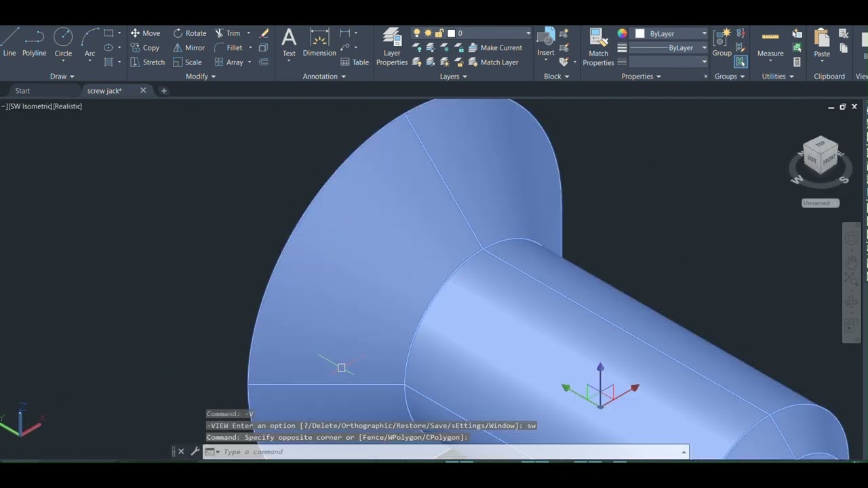Select the Text annotation tool
The width and height of the screenshot is (868, 488).
pyautogui.click(x=289, y=42)
